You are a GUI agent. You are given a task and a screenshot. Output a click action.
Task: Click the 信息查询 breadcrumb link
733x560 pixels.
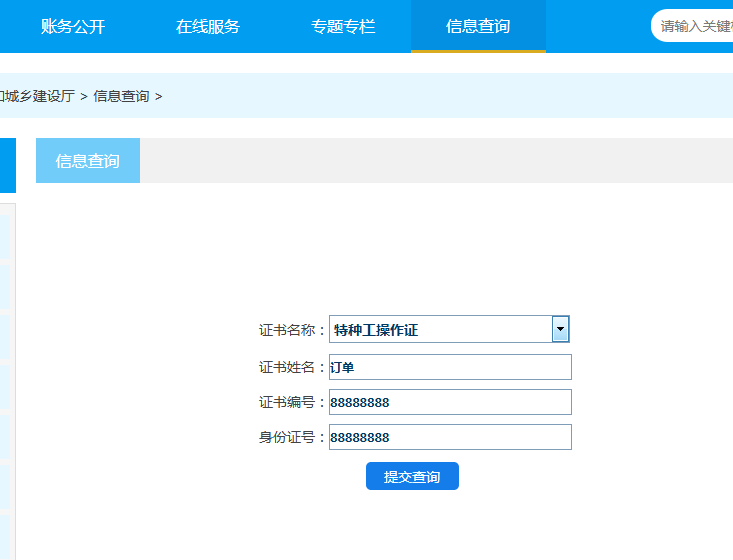pos(121,96)
